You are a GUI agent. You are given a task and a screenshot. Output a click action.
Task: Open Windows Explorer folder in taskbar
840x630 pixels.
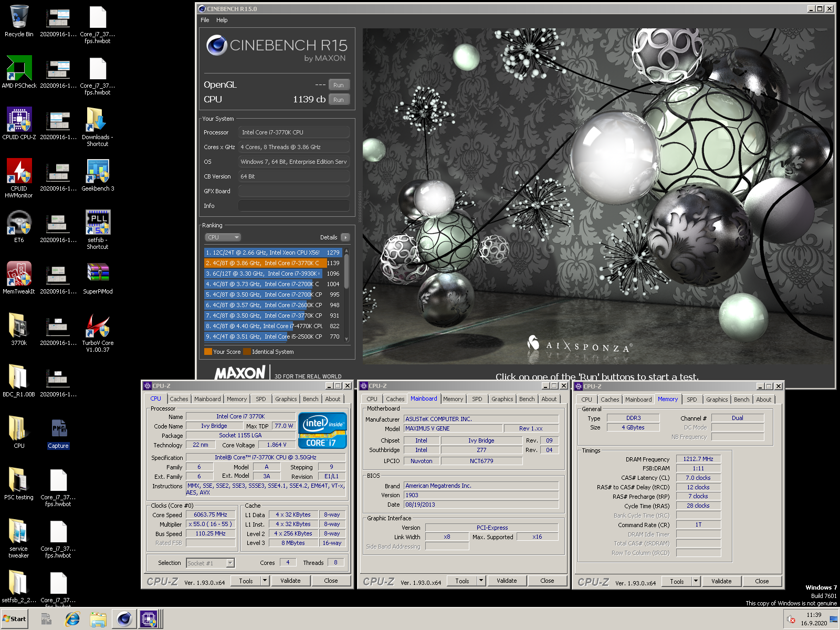click(x=98, y=619)
